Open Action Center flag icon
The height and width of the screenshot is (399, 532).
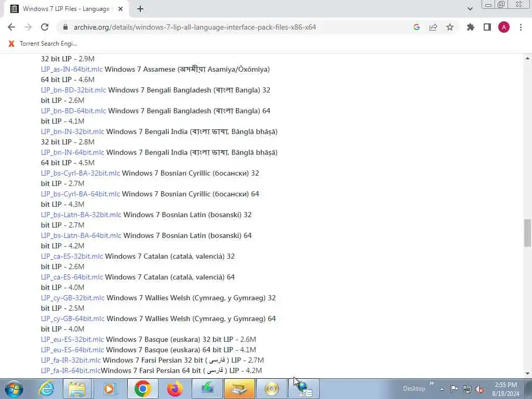(454, 389)
